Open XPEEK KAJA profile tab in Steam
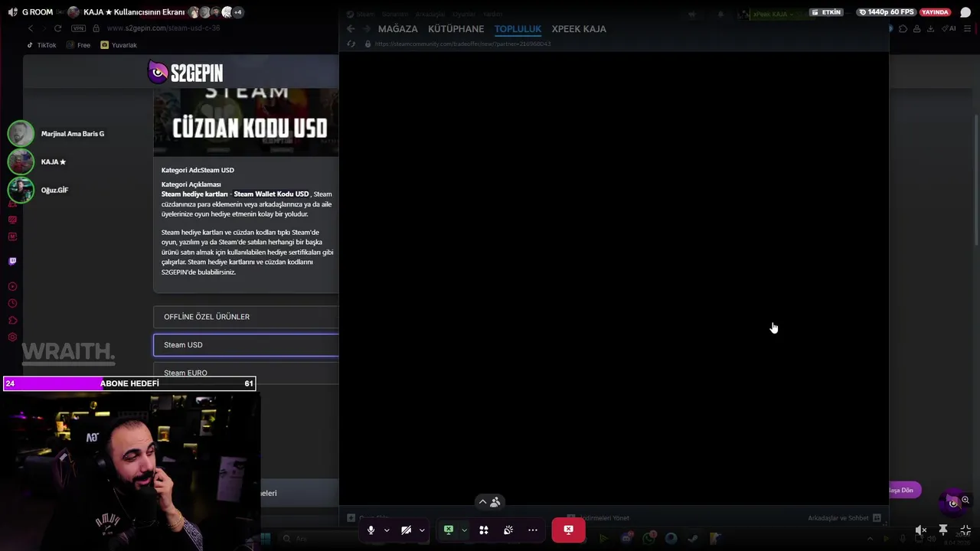The image size is (980, 551). [579, 29]
